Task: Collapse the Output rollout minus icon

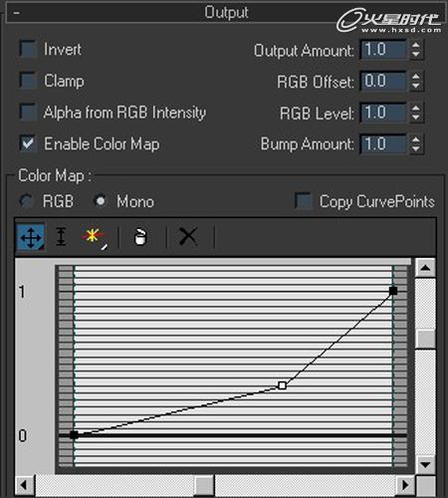Action: [16, 13]
